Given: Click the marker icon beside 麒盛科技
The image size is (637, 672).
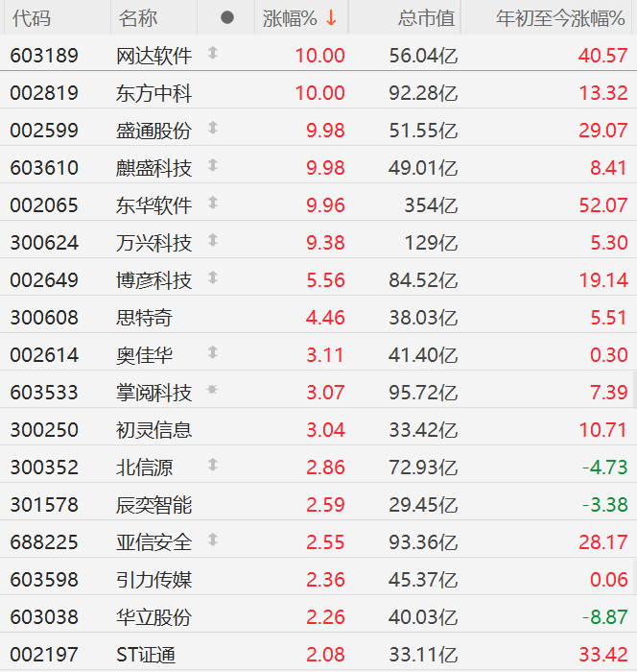Looking at the screenshot, I should point(213,165).
